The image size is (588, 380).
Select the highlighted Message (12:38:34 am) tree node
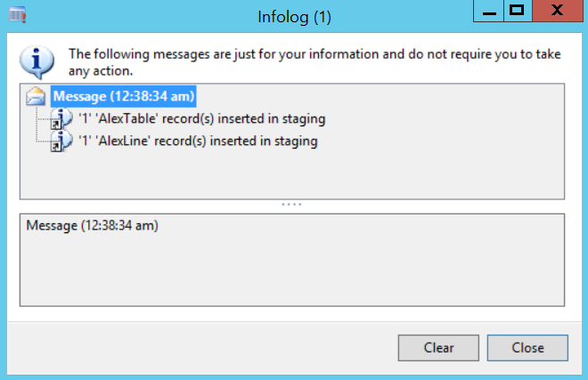point(123,96)
